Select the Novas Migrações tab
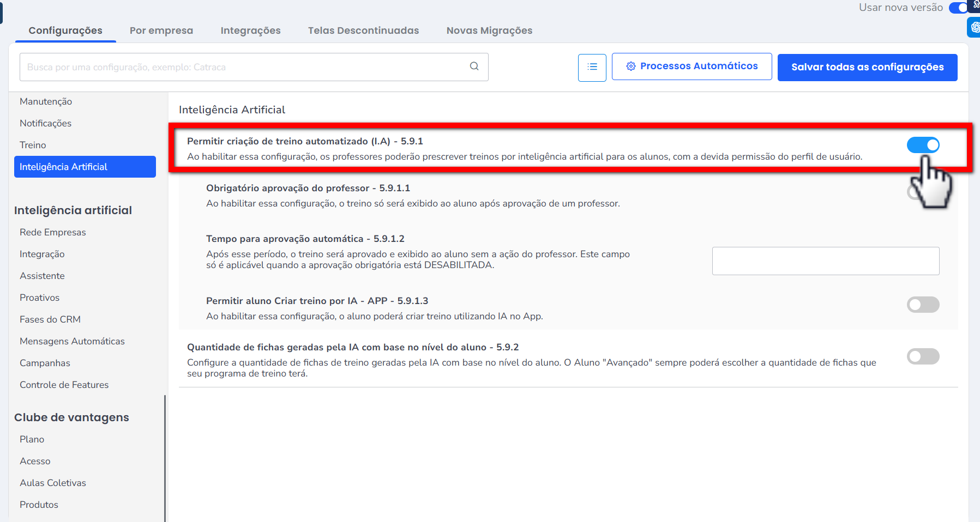This screenshot has height=522, width=980. click(489, 31)
